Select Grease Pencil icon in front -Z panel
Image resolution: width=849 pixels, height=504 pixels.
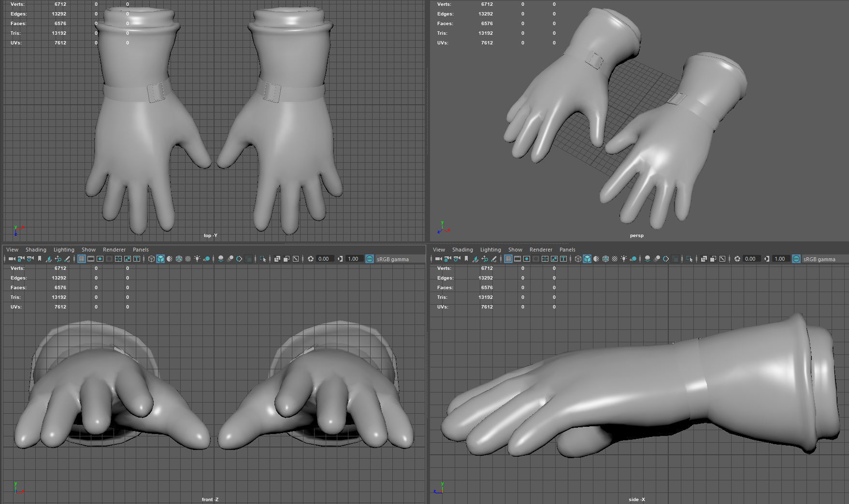pyautogui.click(x=67, y=259)
